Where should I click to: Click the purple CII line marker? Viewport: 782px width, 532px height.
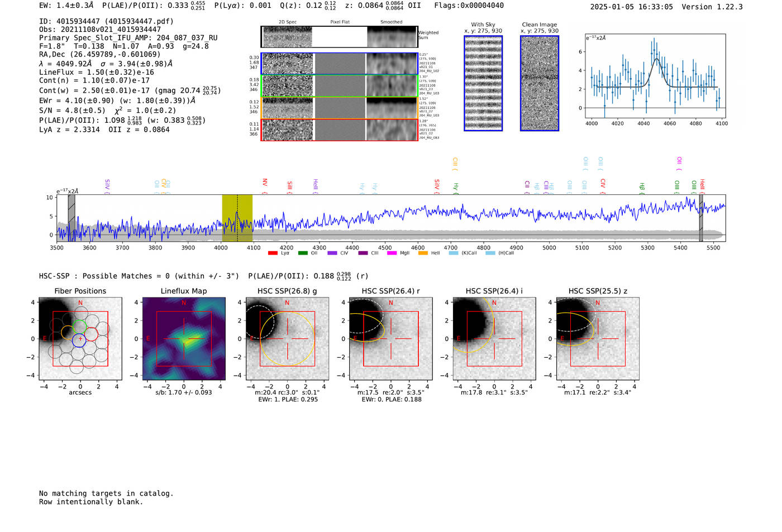(527, 188)
